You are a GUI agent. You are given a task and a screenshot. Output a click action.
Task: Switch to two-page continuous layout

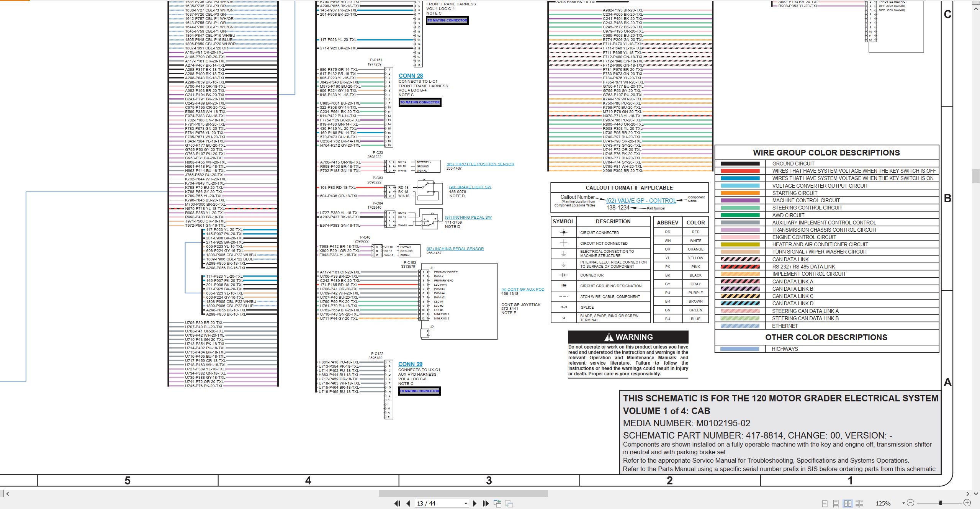click(x=859, y=504)
